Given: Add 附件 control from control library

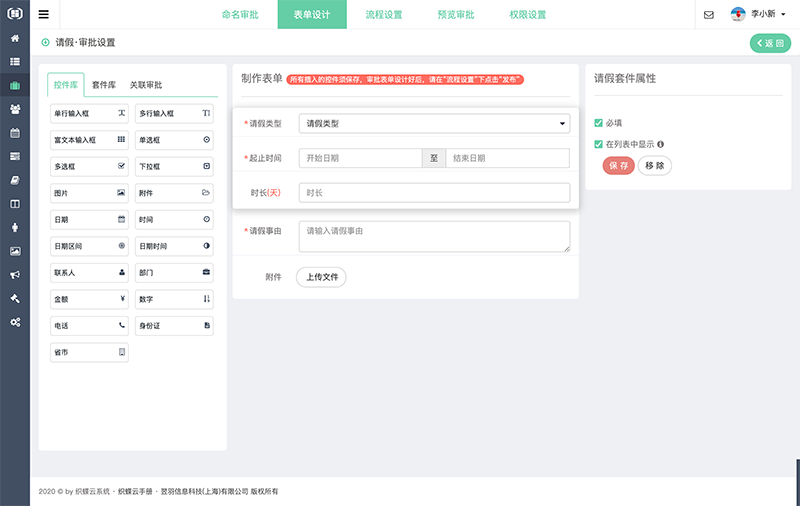Looking at the screenshot, I should click(x=174, y=193).
